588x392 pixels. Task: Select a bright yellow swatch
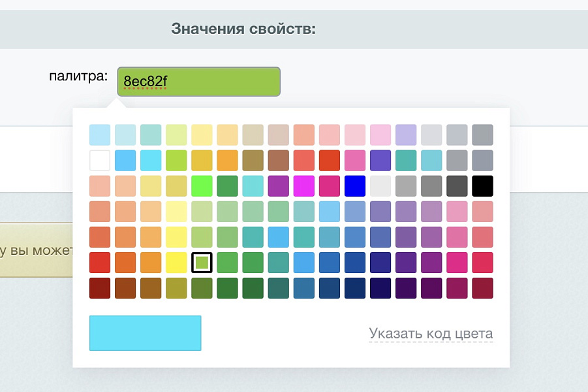(176, 263)
